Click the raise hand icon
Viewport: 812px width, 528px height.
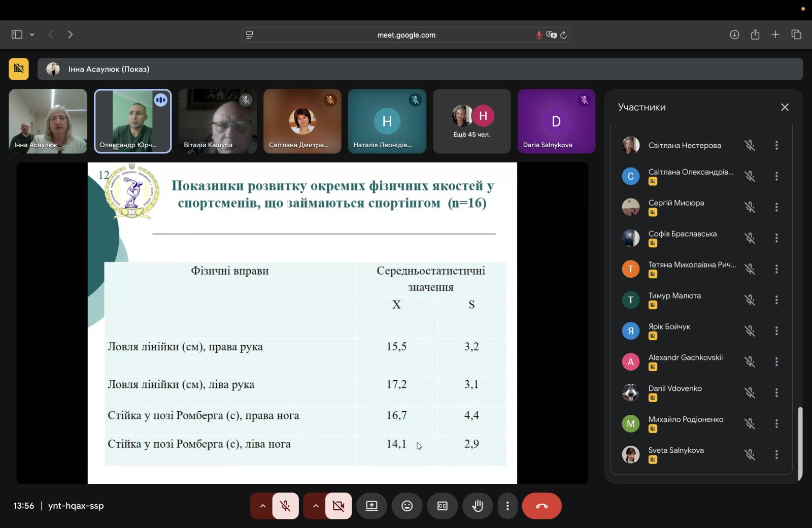(x=477, y=506)
